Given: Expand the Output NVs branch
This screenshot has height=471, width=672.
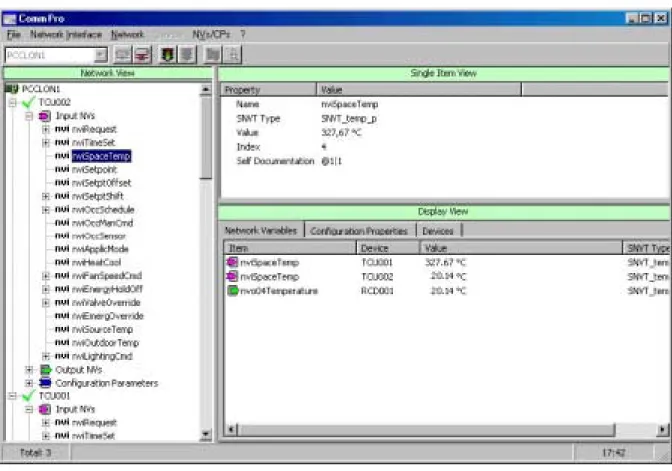Looking at the screenshot, I should 29,369.
